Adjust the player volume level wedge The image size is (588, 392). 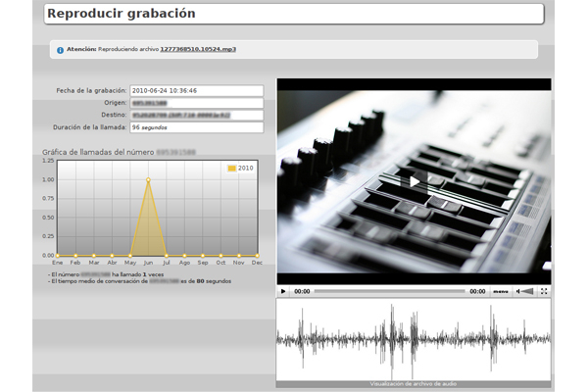pos(530,291)
